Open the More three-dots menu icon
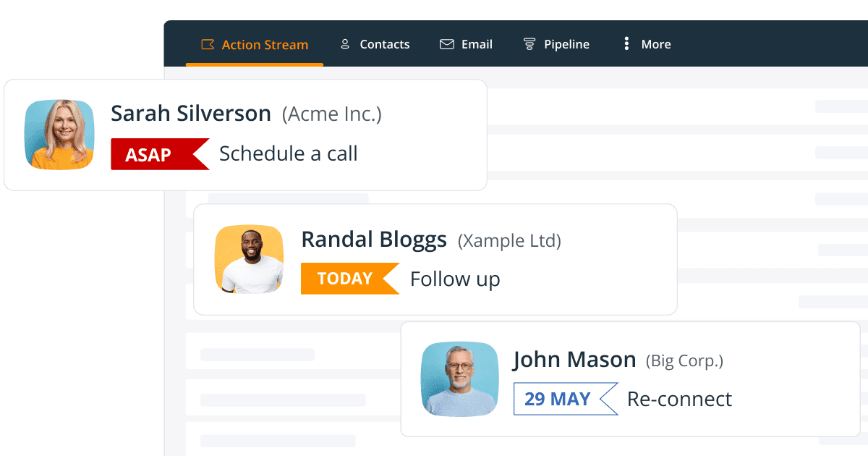This screenshot has height=456, width=868. coord(626,44)
